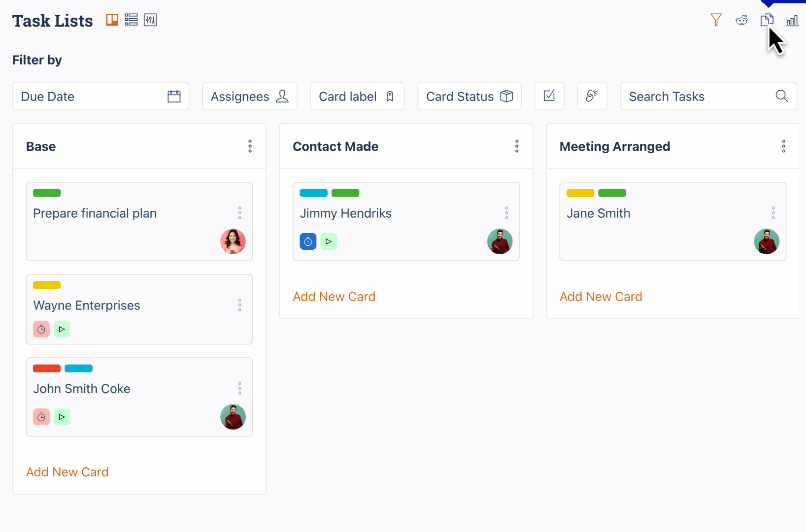
Task: Open the Assignees filter dropdown
Action: 250,96
